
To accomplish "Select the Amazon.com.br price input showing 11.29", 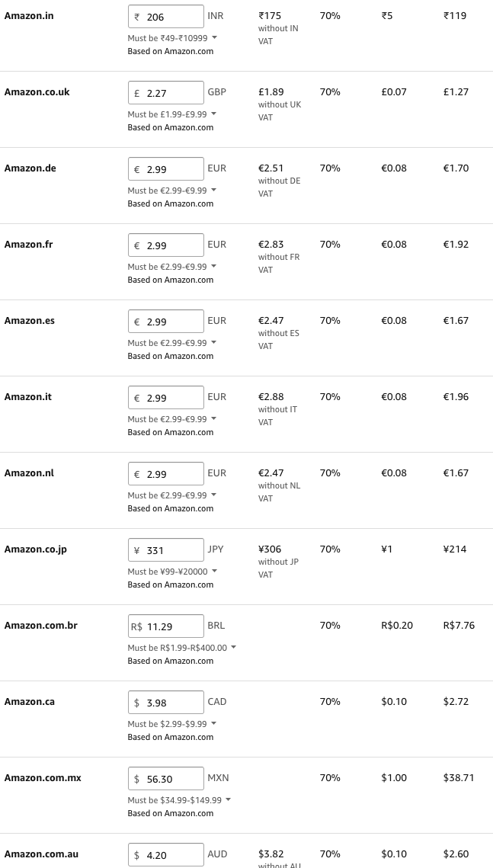I will [x=168, y=626].
